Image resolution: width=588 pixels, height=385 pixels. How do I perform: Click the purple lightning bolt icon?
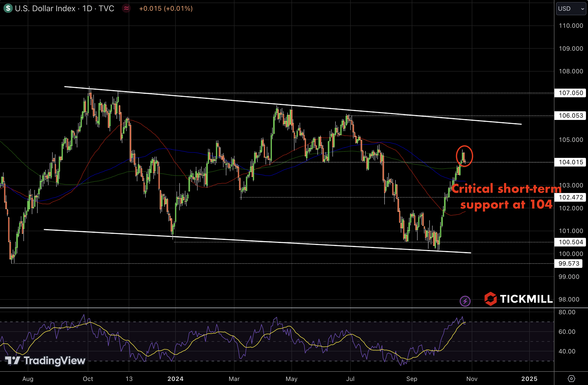point(465,301)
